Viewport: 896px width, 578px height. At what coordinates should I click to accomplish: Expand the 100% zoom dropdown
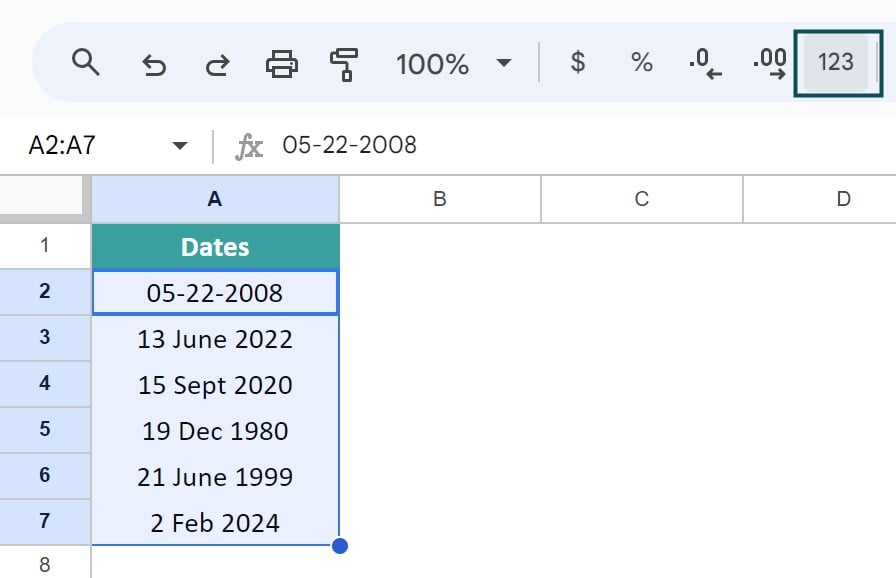(x=503, y=62)
